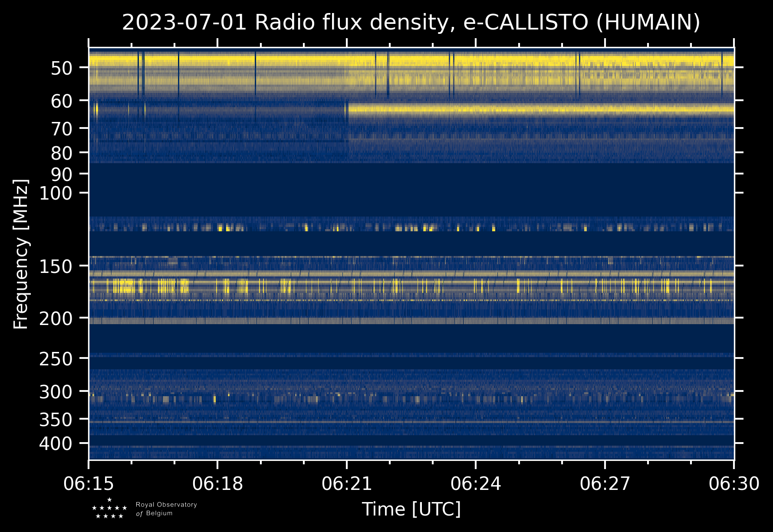The width and height of the screenshot is (773, 532).
Task: Select the 06:27 time tick label
Action: pyautogui.click(x=605, y=483)
